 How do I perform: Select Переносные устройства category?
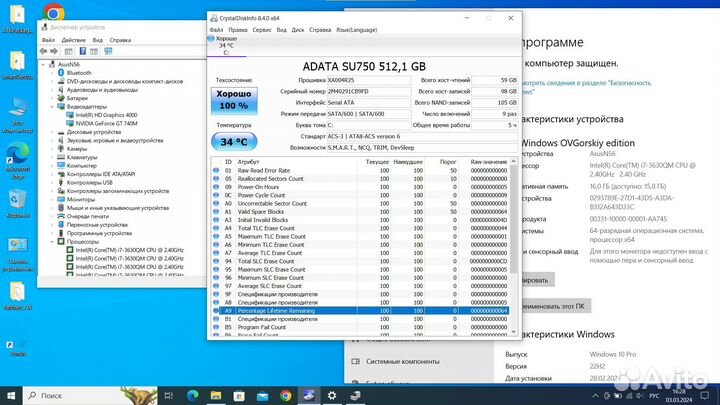(97, 225)
